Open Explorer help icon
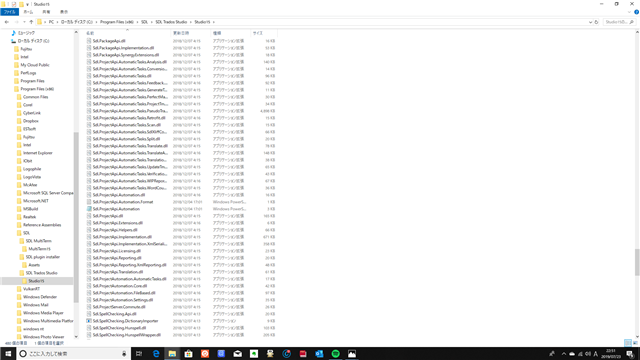 pos(636,12)
